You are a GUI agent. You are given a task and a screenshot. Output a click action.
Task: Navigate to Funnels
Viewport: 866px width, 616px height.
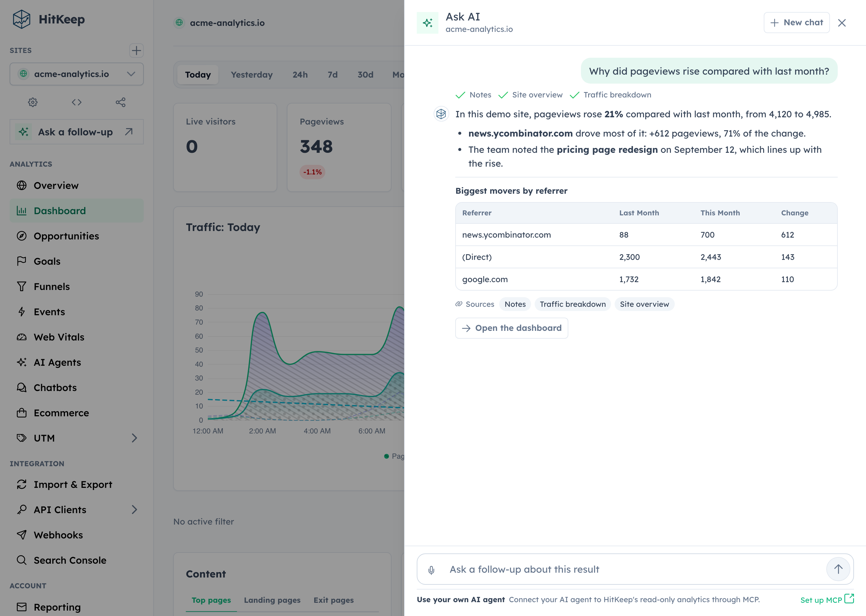tap(77, 286)
